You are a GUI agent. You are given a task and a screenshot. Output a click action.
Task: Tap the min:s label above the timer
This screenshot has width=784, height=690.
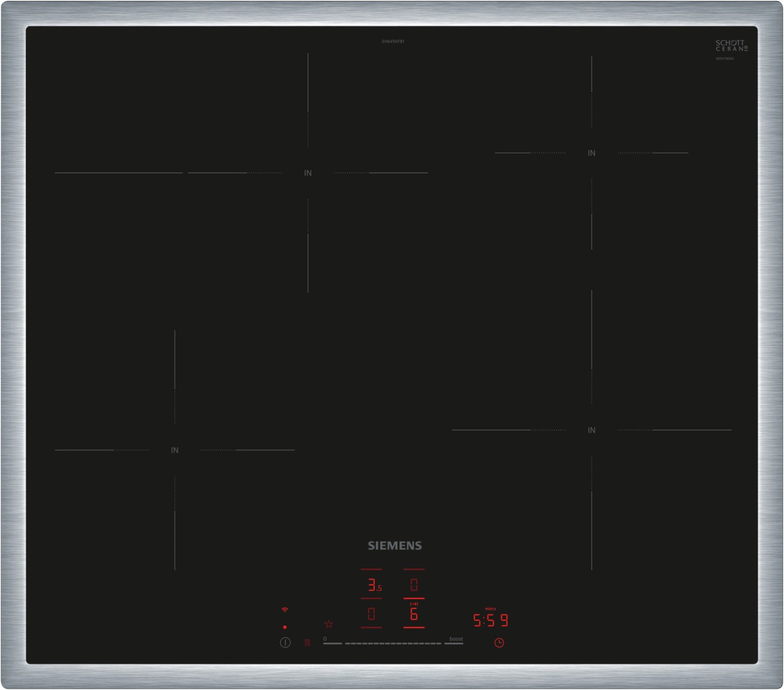point(490,609)
